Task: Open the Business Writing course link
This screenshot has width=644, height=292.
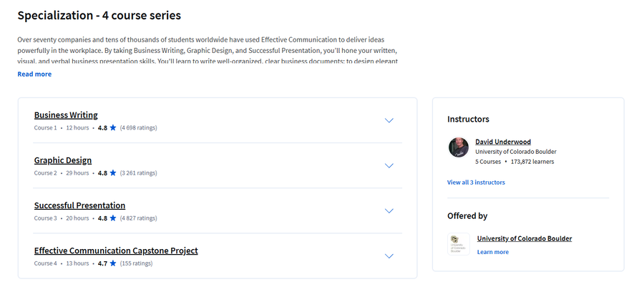Action: (66, 115)
